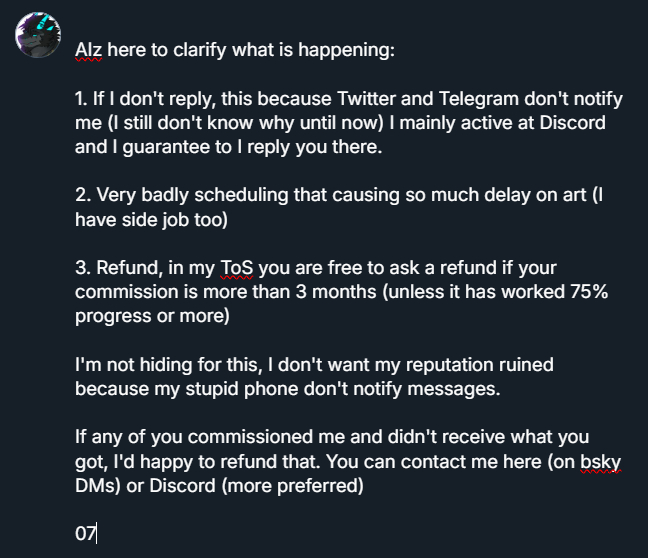
Task: Click the line starting "Alz here to clarify"
Action: coord(236,49)
